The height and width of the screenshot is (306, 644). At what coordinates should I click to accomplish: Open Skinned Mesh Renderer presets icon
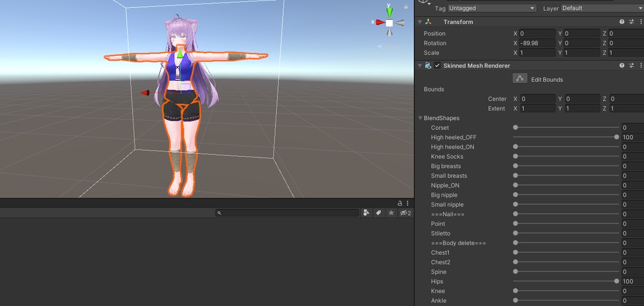tap(631, 65)
